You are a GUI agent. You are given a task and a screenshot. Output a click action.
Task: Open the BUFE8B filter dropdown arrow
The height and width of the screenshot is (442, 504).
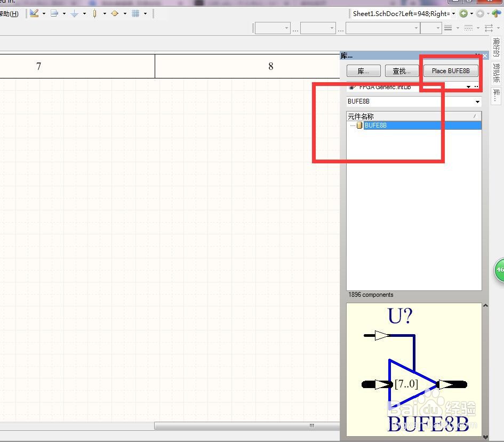(x=478, y=101)
